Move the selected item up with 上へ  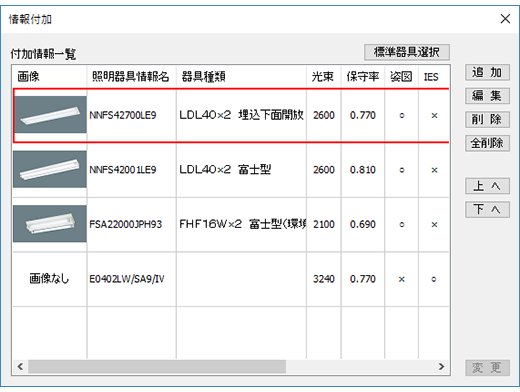click(487, 186)
